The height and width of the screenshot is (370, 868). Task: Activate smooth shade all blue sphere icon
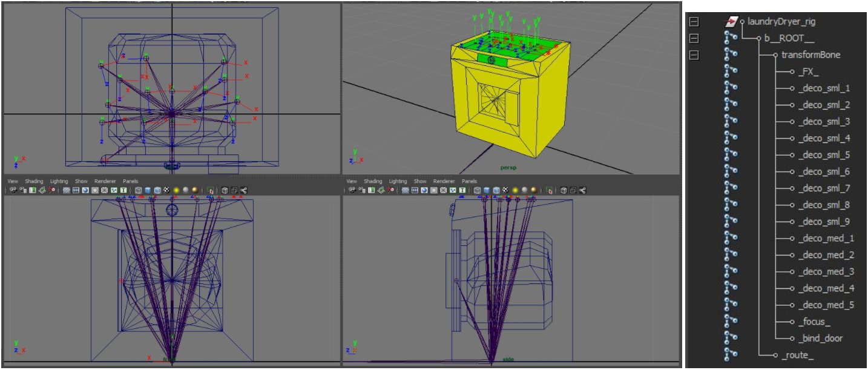pos(85,190)
